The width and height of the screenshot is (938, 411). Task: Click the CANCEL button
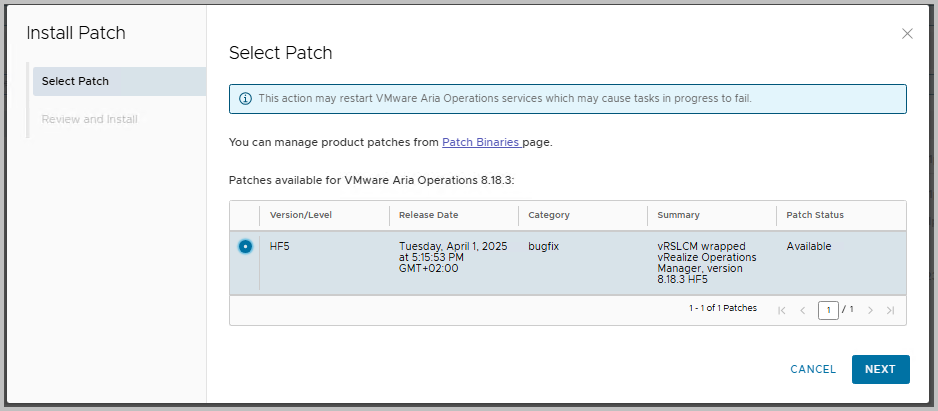[x=813, y=369]
